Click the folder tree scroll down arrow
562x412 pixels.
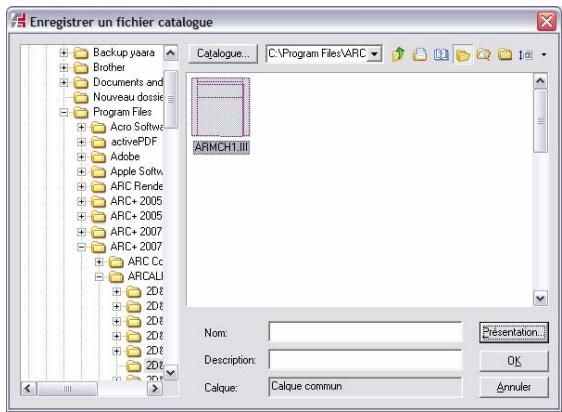(171, 373)
